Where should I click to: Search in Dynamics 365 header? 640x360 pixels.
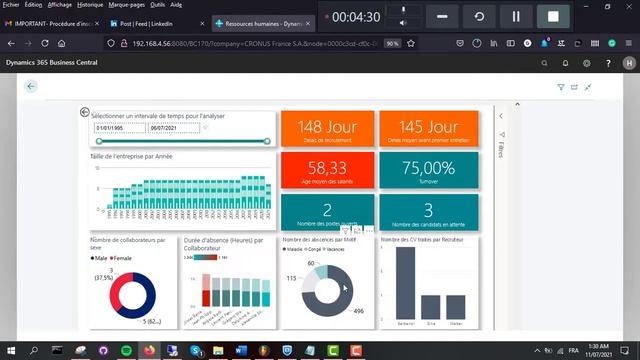(544, 63)
